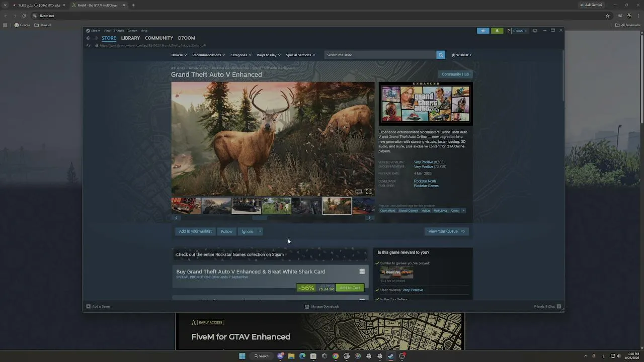Click Add a Game plus icon
This screenshot has height=362, width=644.
88,306
